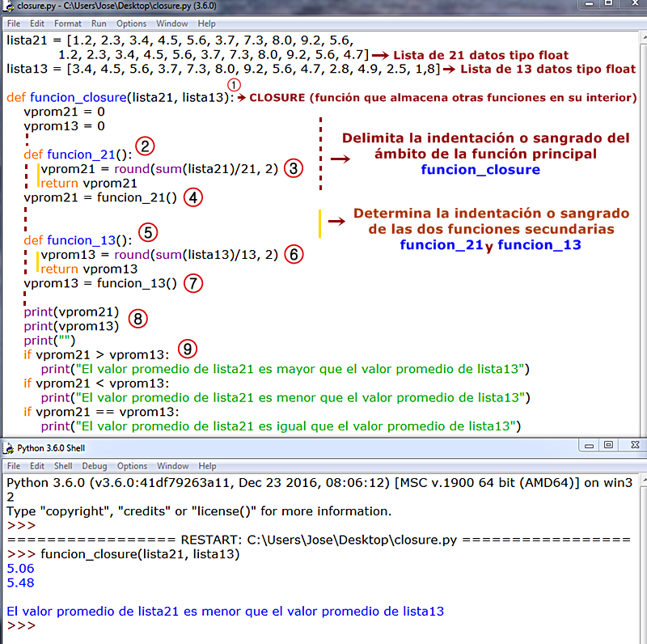Open the Debug menu in Python Shell
This screenshot has width=647, height=644.
pos(94,466)
